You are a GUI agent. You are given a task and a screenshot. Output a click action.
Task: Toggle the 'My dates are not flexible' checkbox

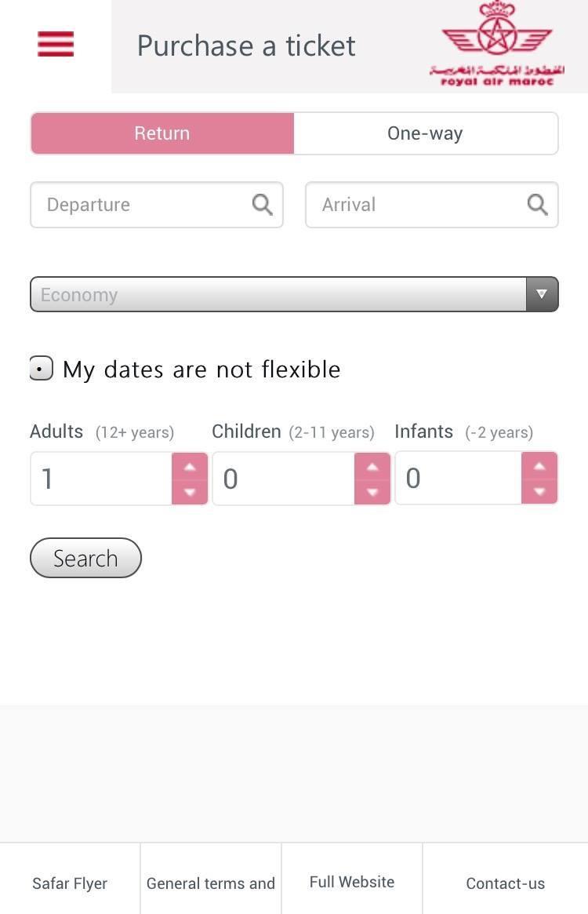tap(41, 368)
